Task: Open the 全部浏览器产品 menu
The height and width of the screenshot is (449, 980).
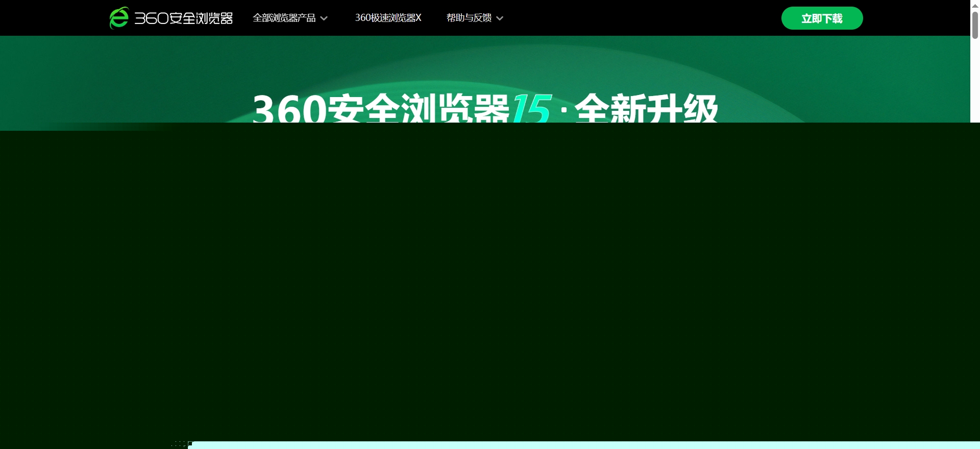Action: pyautogui.click(x=284, y=18)
